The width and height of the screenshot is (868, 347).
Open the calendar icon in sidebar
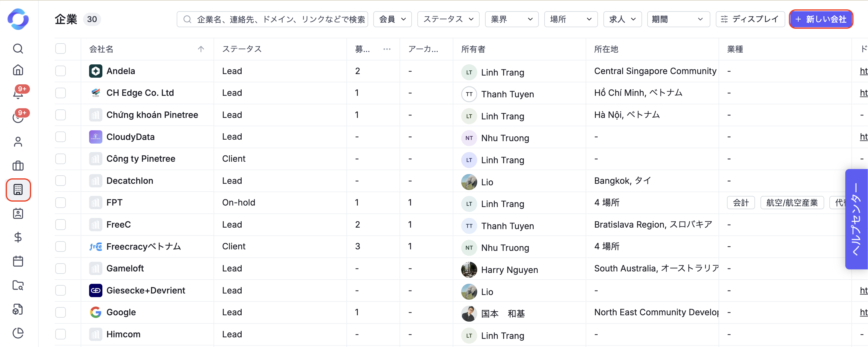[18, 261]
